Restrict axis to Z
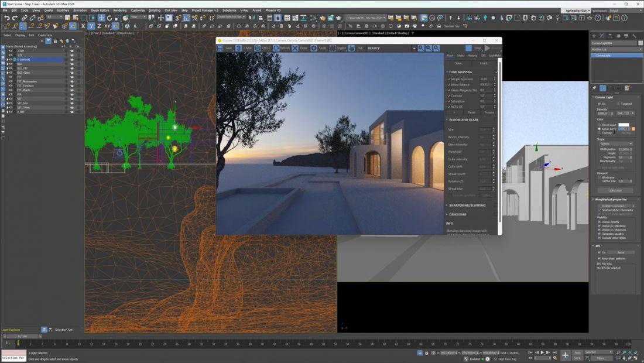This screenshot has width=644, height=363. [x=99, y=26]
